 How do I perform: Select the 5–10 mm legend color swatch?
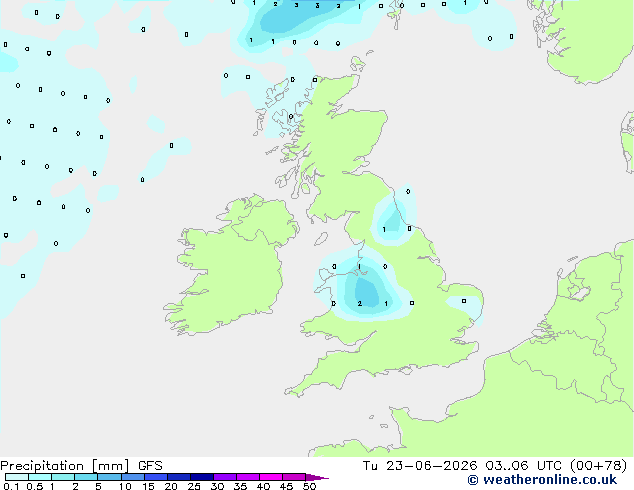click(x=110, y=477)
